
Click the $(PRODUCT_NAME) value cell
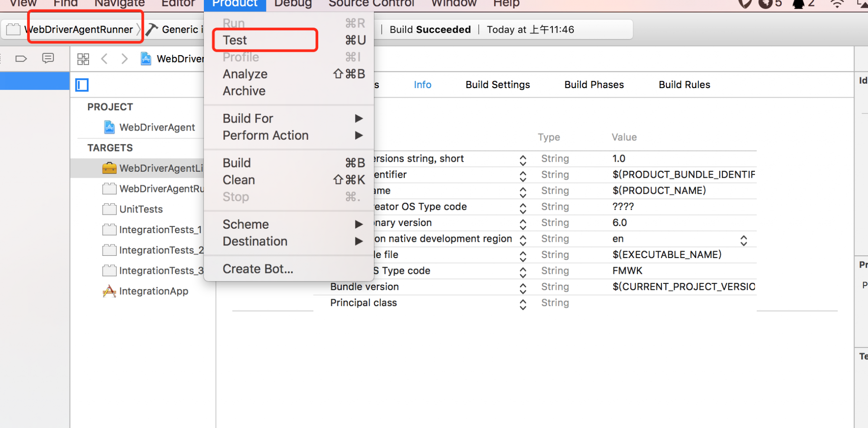[x=659, y=191]
